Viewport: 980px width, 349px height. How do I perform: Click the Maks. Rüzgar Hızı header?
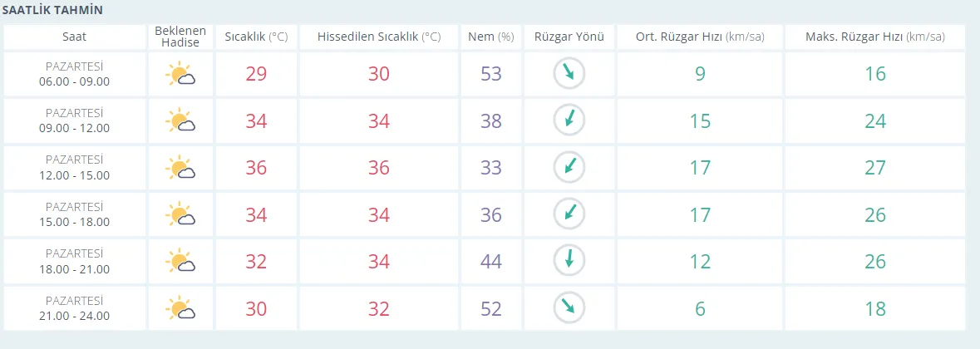(874, 37)
